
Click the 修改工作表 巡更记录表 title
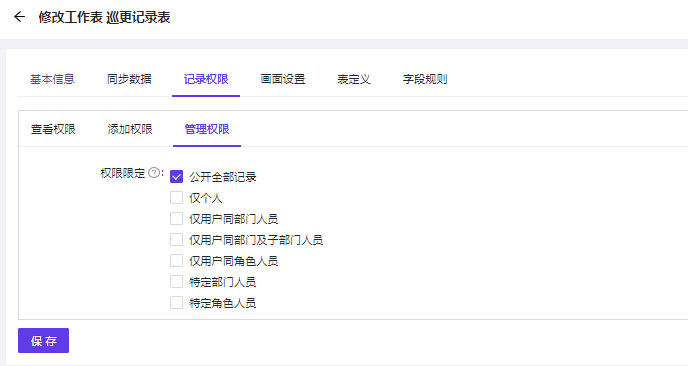tap(104, 18)
